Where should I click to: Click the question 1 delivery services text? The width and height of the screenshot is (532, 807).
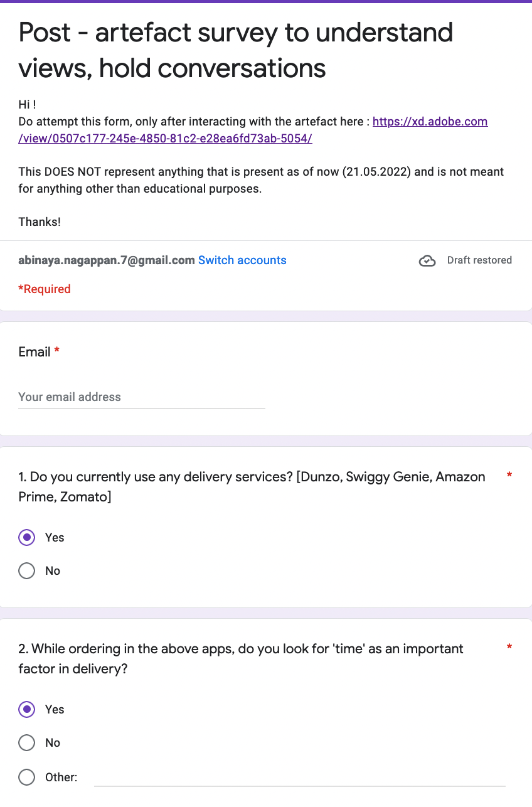tap(252, 487)
